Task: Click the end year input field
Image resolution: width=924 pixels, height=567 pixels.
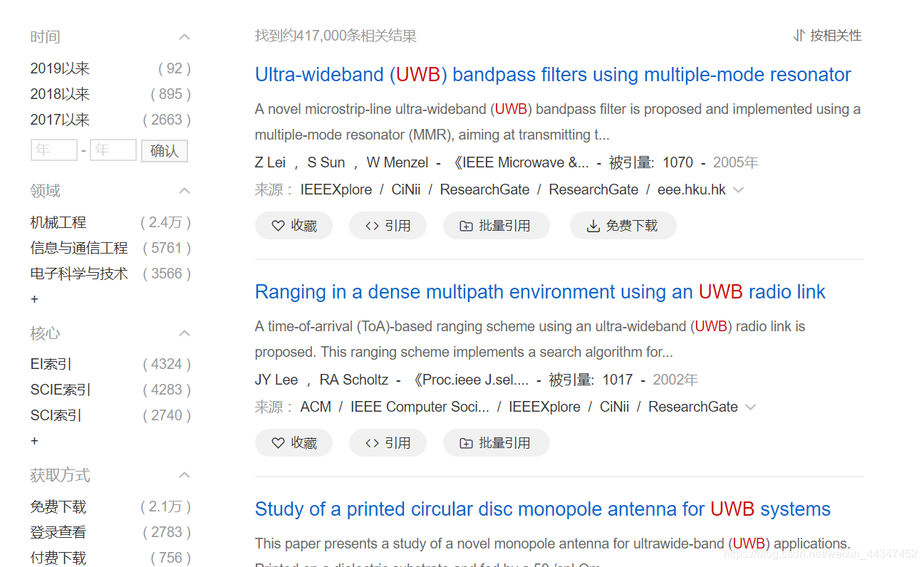Action: coord(113,150)
